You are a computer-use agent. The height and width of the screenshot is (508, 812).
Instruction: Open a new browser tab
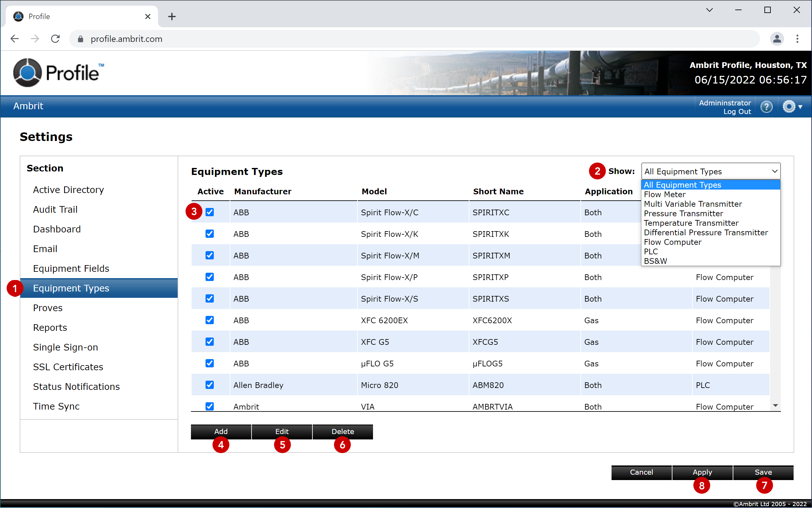point(172,17)
